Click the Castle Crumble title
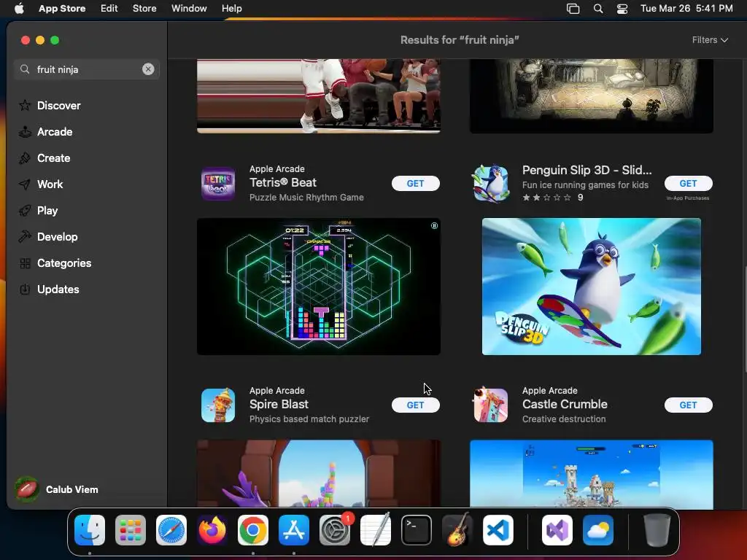 [x=565, y=404]
